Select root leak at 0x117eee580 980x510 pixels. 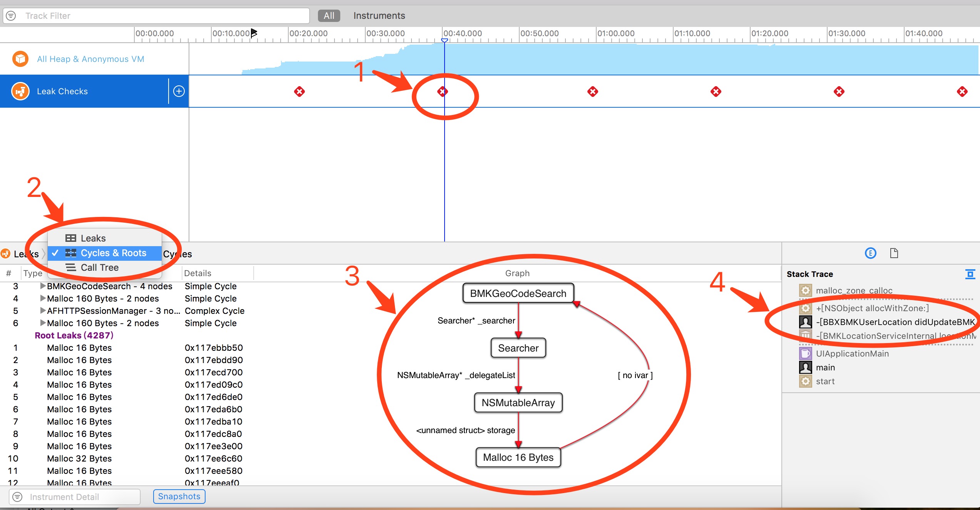tap(214, 471)
